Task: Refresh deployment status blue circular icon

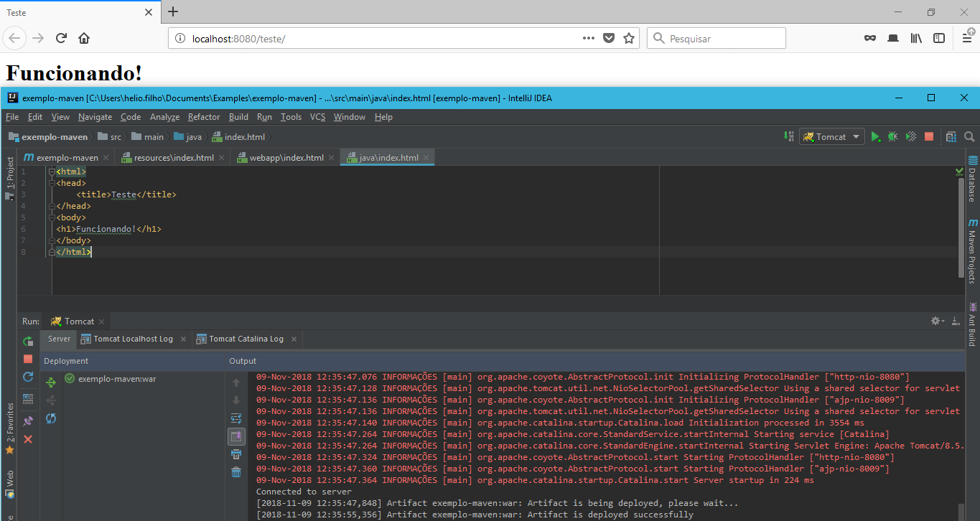Action: click(51, 418)
